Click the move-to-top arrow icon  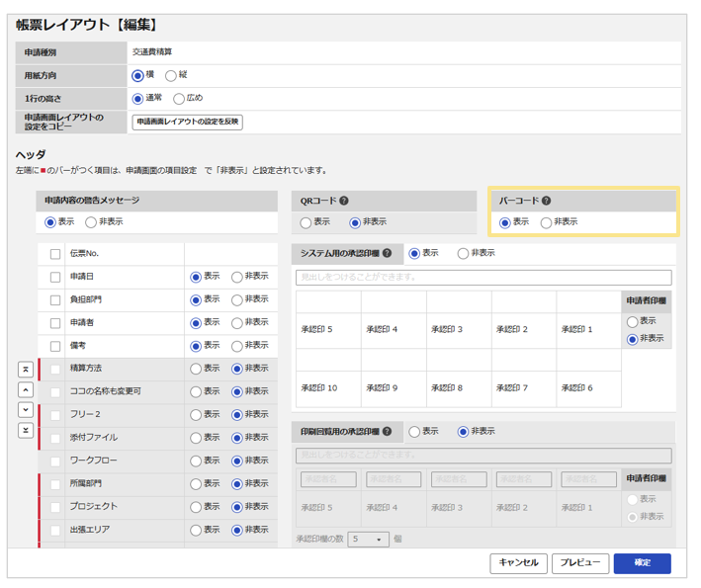coord(26,369)
